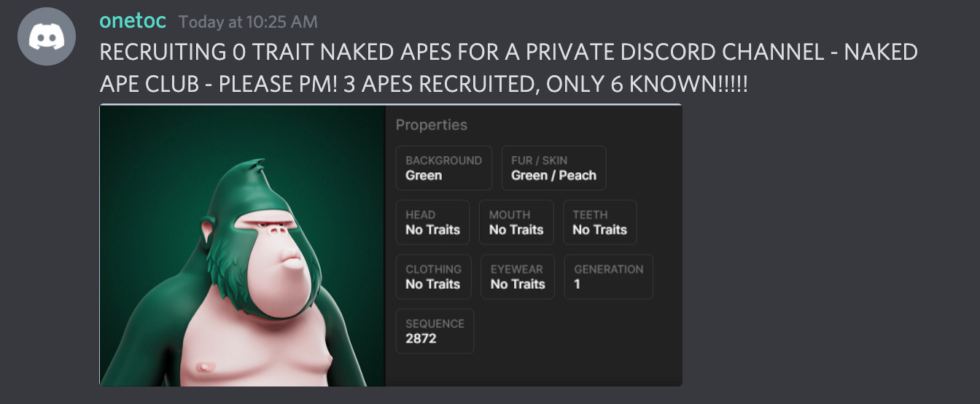The width and height of the screenshot is (980, 404).
Task: Click the Today at 10:25 AM timestamp
Action: (248, 22)
